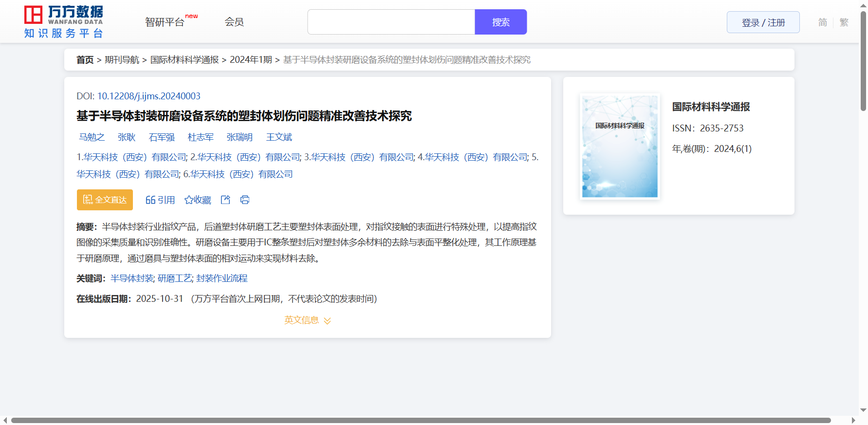Screen dimensions: 868x425
Task: Click the print icon
Action: pyautogui.click(x=245, y=200)
